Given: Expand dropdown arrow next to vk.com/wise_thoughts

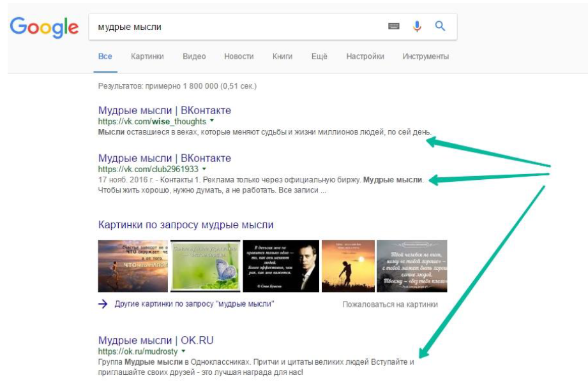Looking at the screenshot, I should pyautogui.click(x=212, y=121).
